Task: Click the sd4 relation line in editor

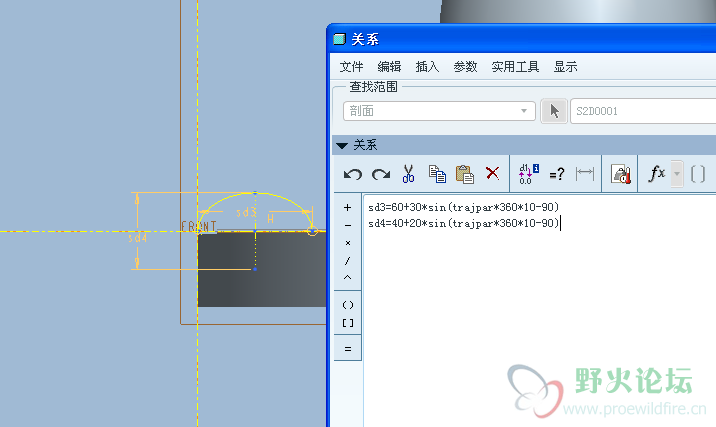Action: point(463,223)
